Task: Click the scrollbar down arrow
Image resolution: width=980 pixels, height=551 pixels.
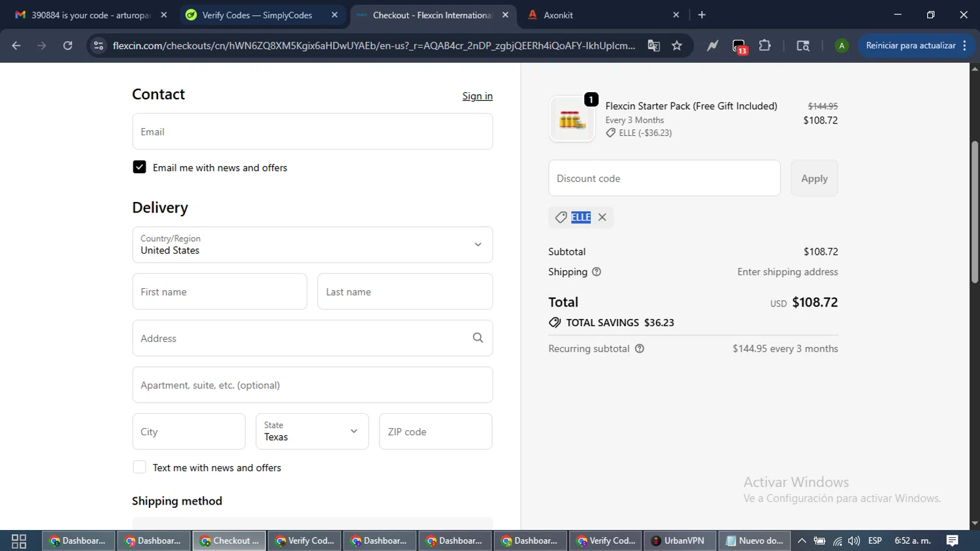Action: pyautogui.click(x=975, y=524)
